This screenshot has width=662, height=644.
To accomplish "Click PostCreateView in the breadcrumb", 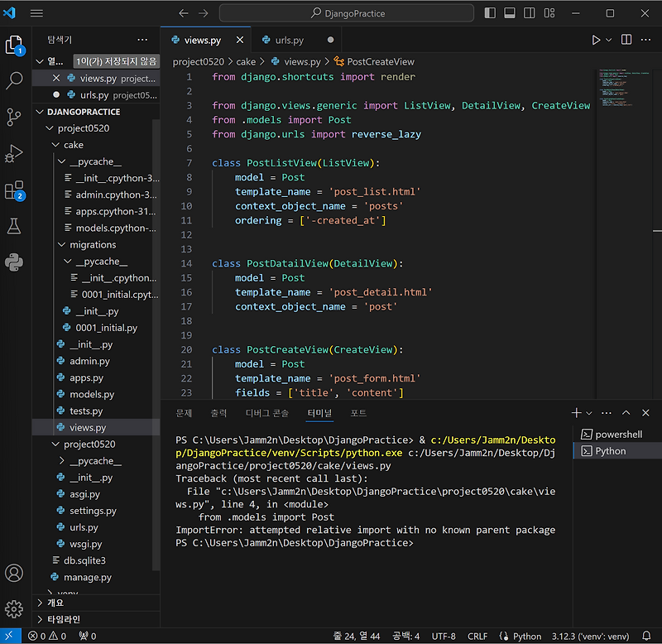I will tap(374, 61).
